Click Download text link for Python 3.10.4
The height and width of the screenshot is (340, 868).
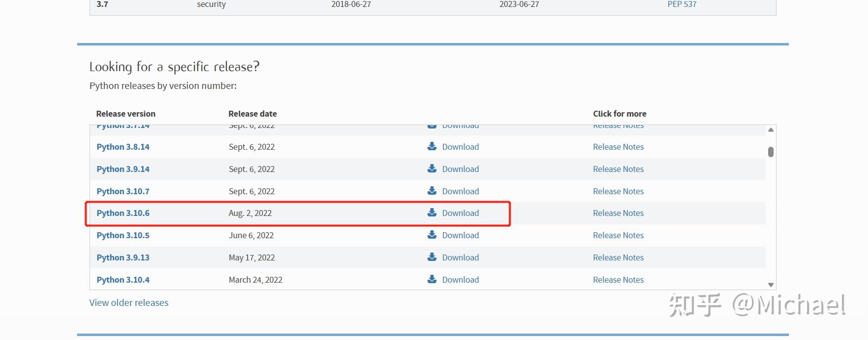(461, 280)
